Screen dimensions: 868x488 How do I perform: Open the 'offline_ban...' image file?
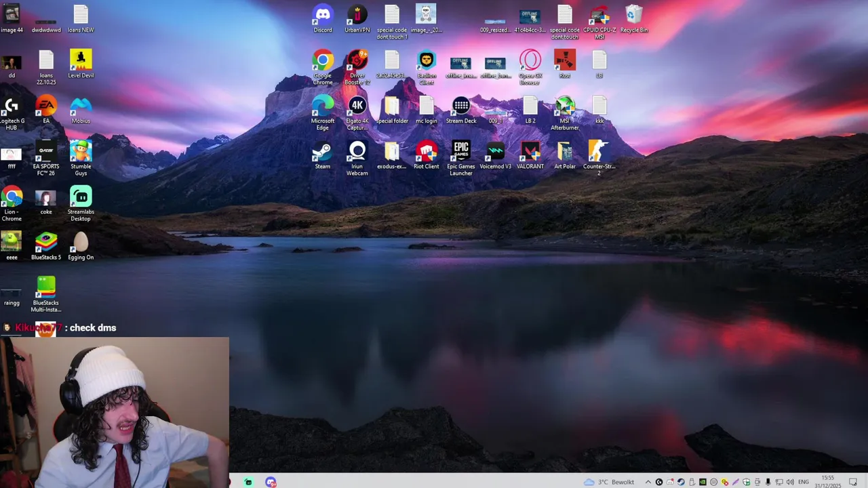pos(496,67)
